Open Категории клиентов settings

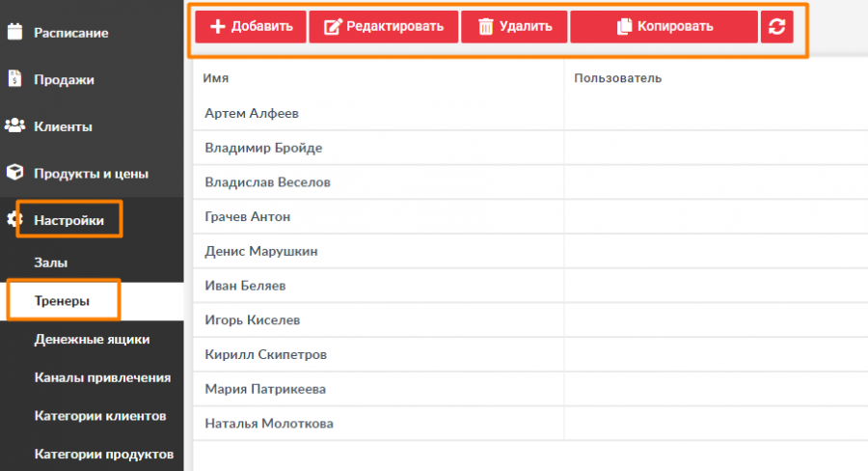coord(100,415)
